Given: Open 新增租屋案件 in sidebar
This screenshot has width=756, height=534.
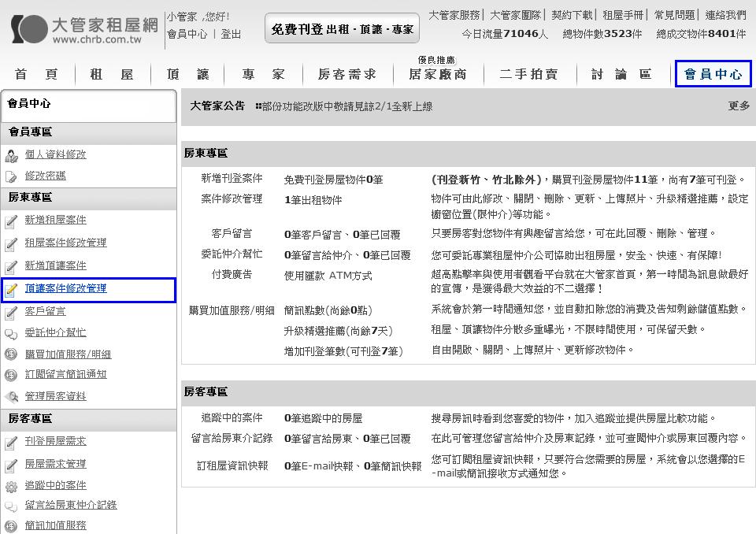Looking at the screenshot, I should tap(55, 220).
